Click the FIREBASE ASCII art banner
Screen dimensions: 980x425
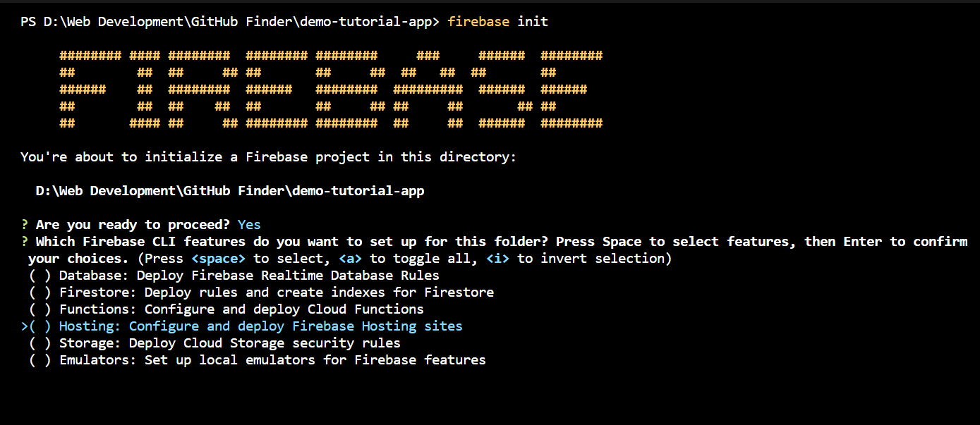(x=331, y=90)
